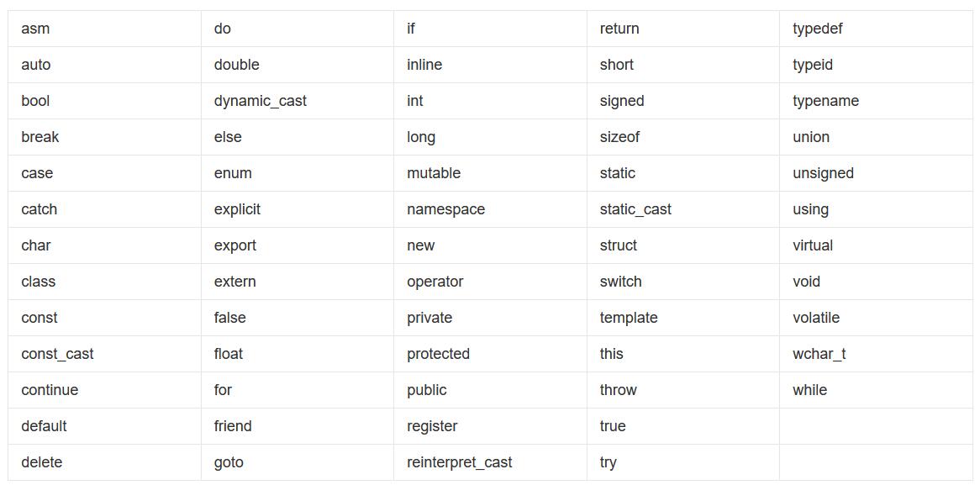
Task: Select the 'try' keyword
Action: [609, 463]
